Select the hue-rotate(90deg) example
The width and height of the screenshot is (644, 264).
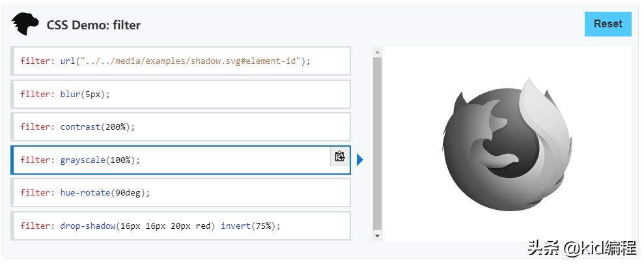(x=181, y=192)
